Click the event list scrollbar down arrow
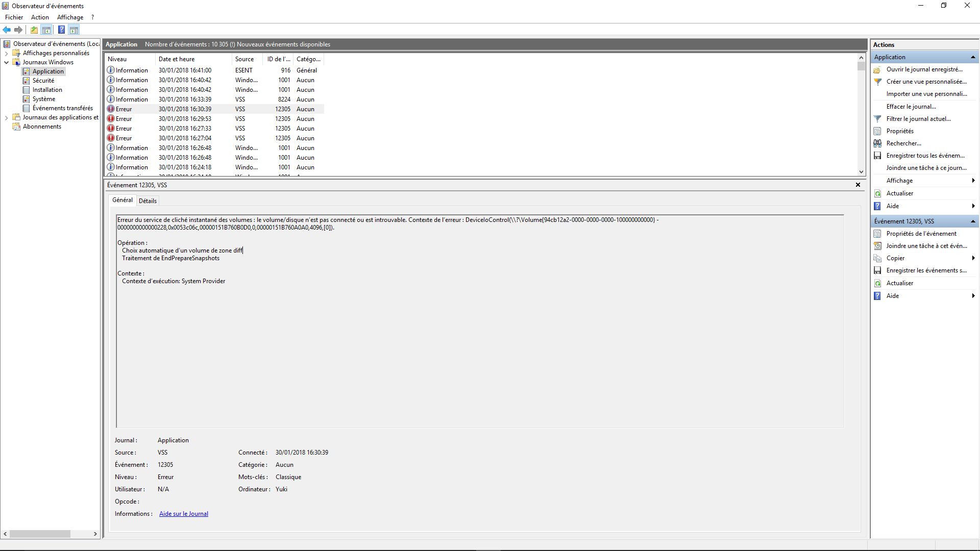 point(861,172)
